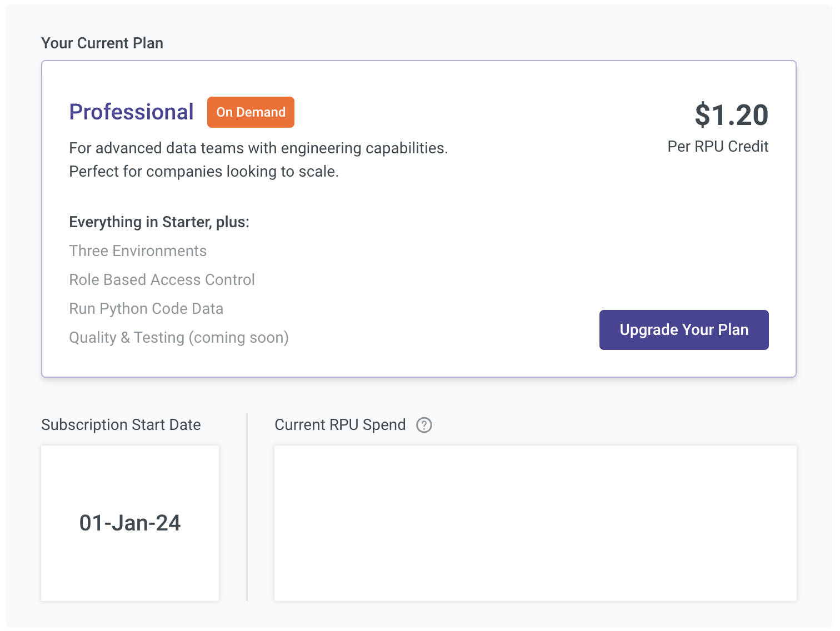Click the Run Python Code Data feature
This screenshot has height=631, width=840.
coord(146,309)
